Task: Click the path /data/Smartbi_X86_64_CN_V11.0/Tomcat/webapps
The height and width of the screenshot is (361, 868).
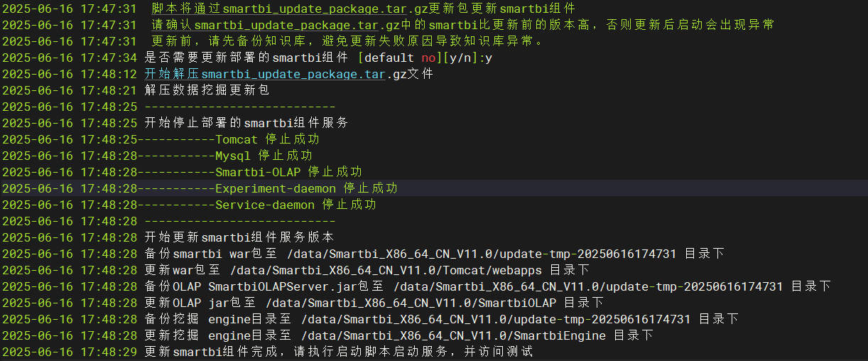Action: point(386,270)
